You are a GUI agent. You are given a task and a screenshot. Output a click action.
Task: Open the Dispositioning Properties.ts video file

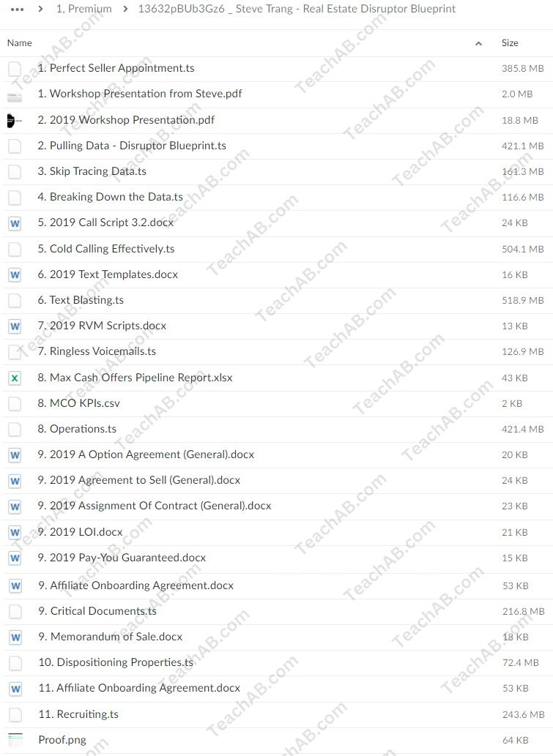[116, 662]
